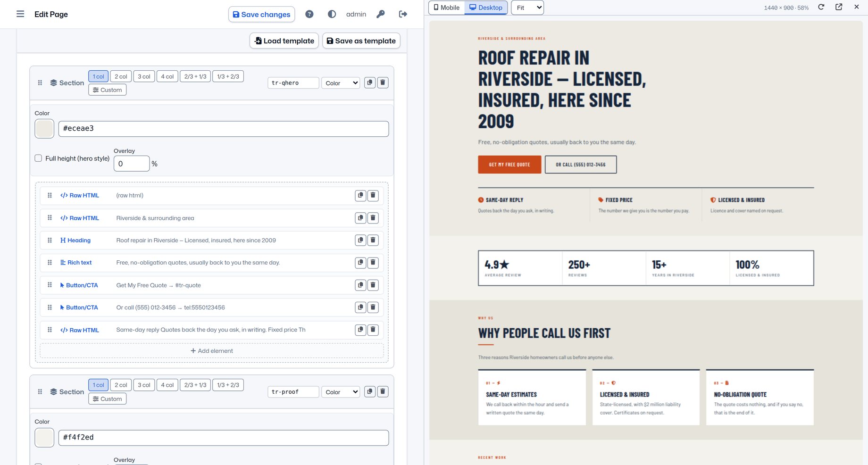This screenshot has height=465, width=868.
Task: Delete the tr-proof section
Action: click(383, 391)
